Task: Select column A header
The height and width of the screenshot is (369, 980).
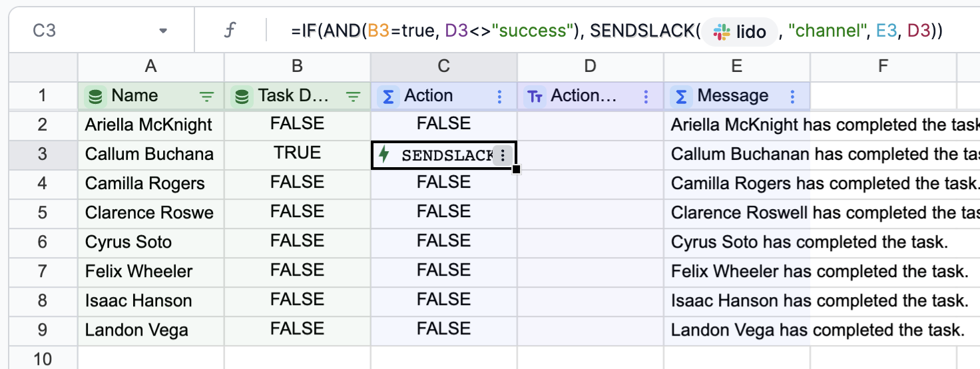Action: coord(151,65)
